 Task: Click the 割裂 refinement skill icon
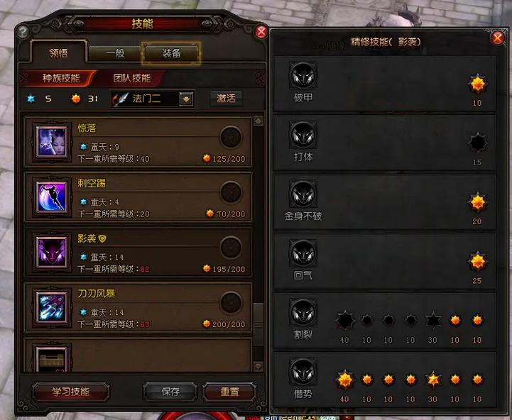tap(303, 313)
